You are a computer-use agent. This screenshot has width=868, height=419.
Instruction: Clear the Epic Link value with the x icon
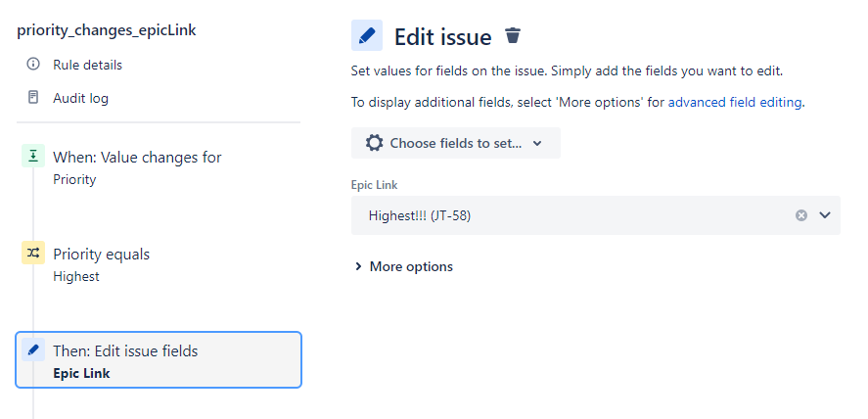[801, 215]
